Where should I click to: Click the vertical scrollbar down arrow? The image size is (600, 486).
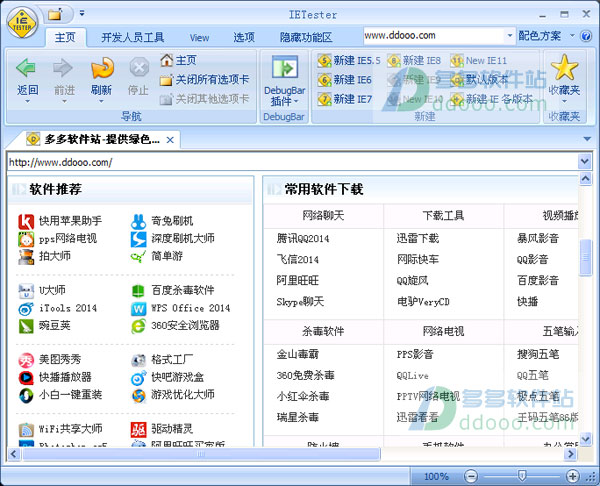(x=585, y=439)
